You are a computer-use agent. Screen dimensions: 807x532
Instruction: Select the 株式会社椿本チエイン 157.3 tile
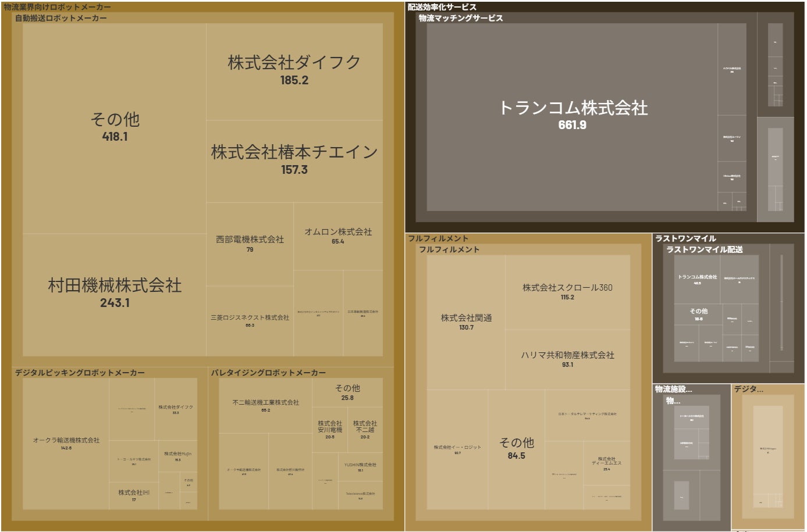[294, 161]
